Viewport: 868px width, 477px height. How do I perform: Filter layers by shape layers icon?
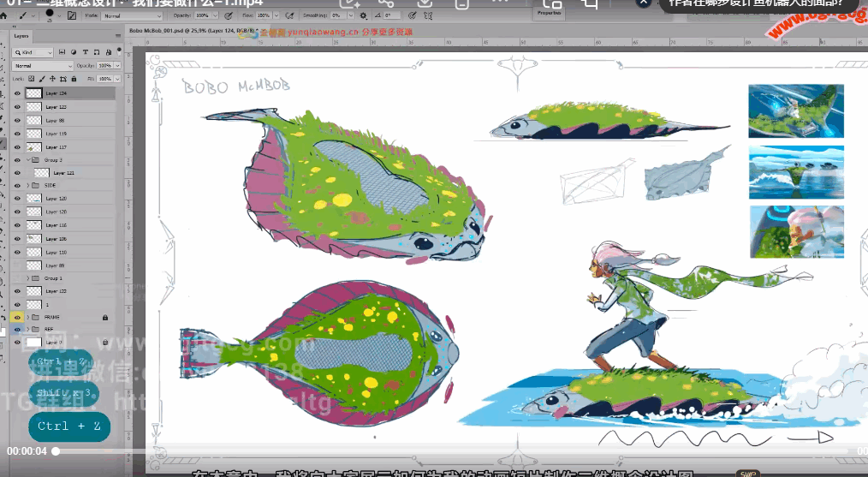97,52
